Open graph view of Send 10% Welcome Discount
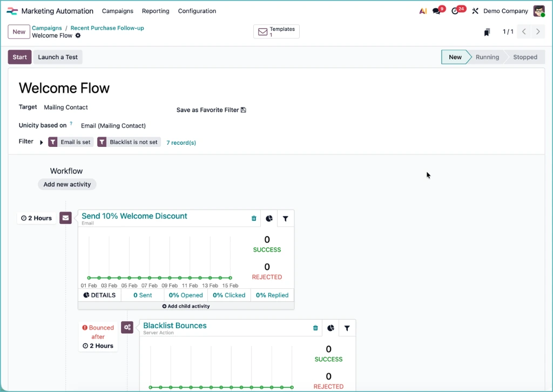 coord(269,219)
